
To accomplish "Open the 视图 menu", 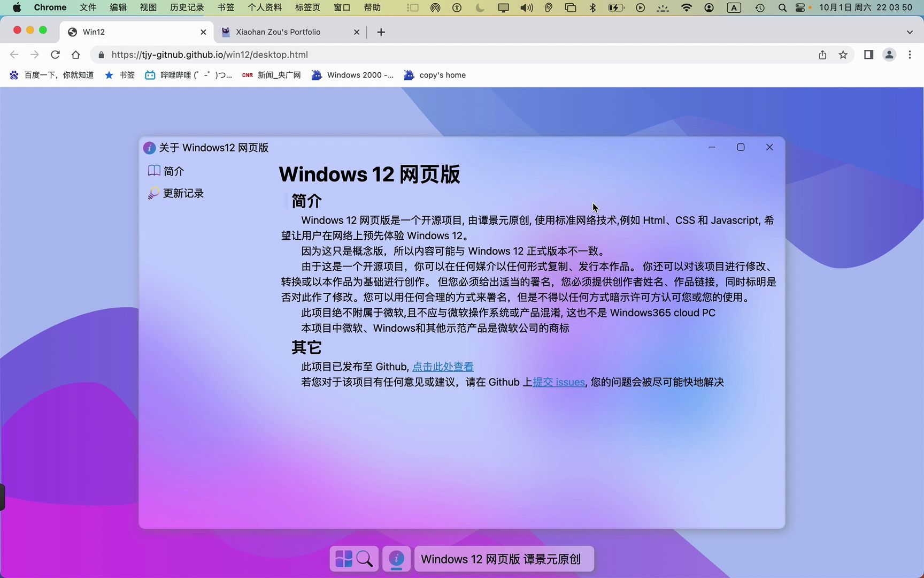I will [x=148, y=7].
